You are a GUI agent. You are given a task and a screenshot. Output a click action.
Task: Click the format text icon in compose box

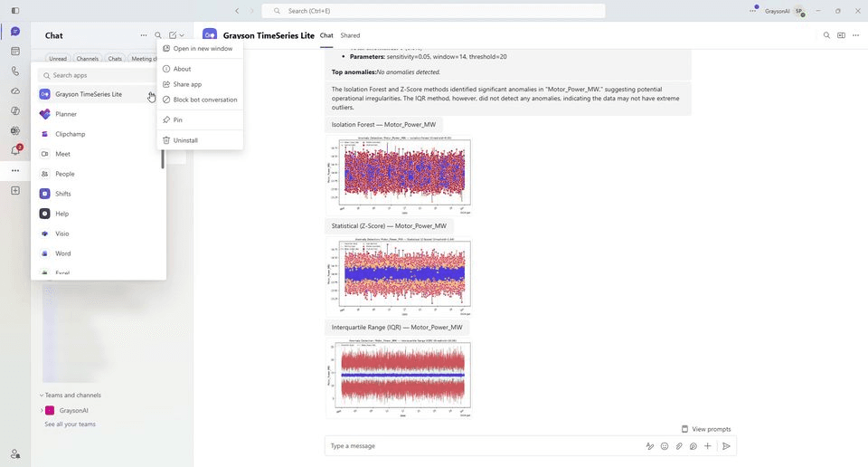click(650, 446)
